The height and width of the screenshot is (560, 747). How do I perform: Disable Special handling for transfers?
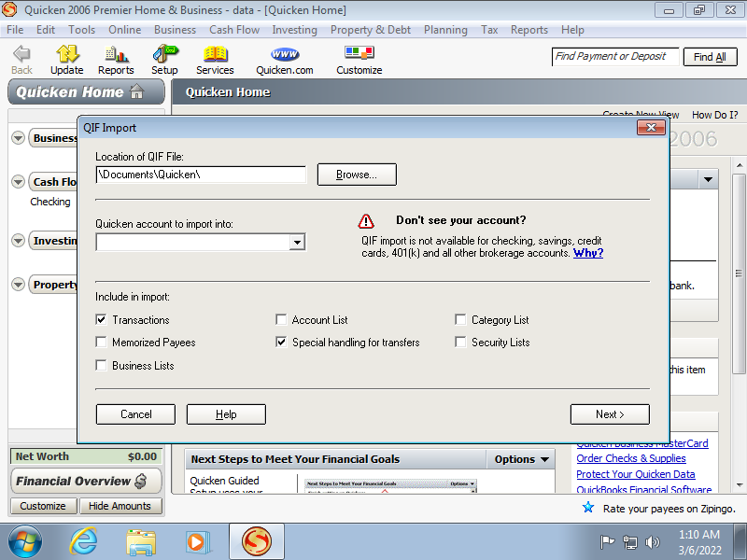[281, 343]
